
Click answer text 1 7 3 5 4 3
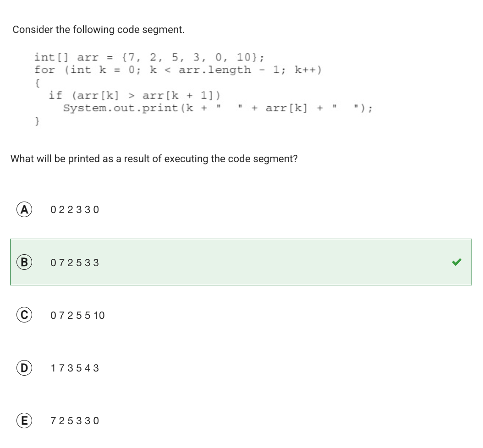75,368
